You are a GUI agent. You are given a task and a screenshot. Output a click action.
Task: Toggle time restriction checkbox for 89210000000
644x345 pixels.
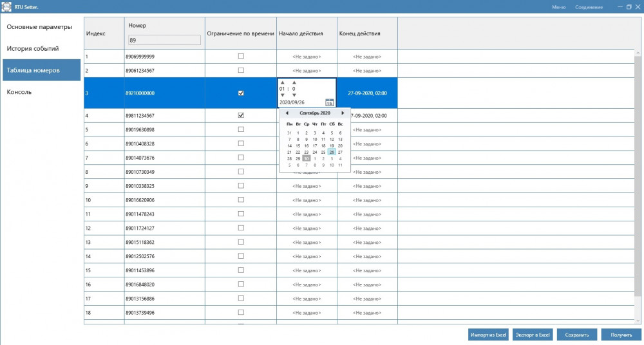click(241, 93)
